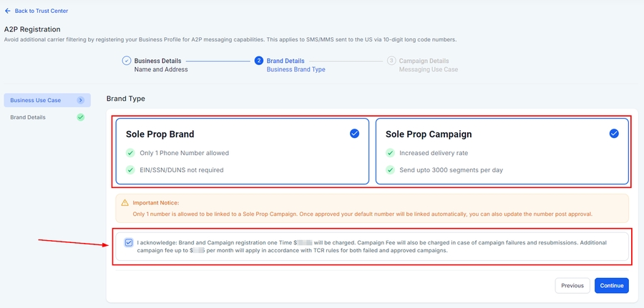The image size is (644, 308).
Task: Select the Sole Prop Brand checkmark
Action: click(354, 134)
